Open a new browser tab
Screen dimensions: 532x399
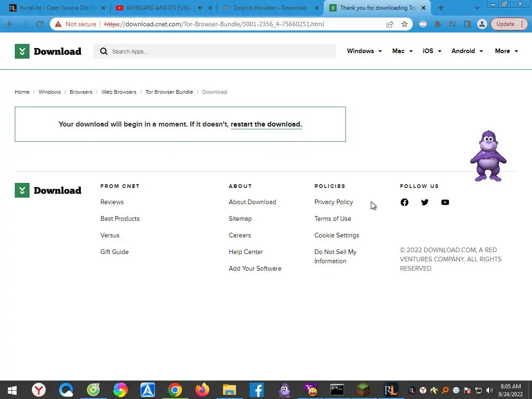[x=441, y=8]
